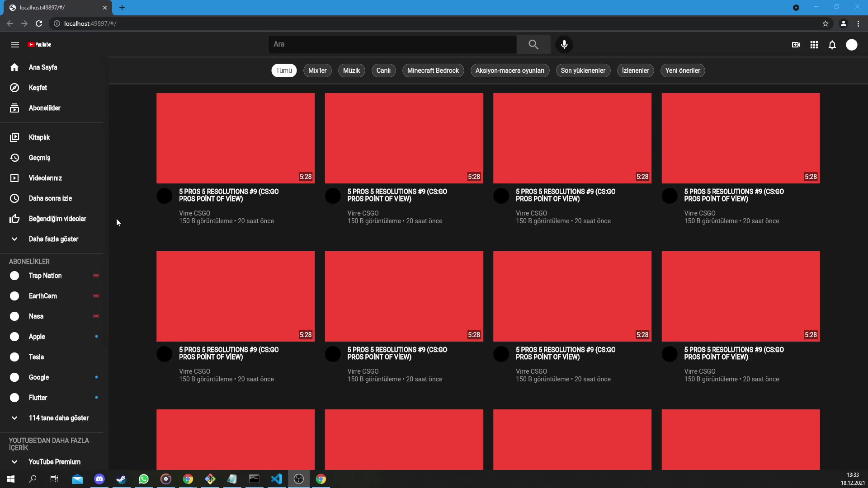The height and width of the screenshot is (488, 868).
Task: Switch to the Müzik filter chip
Action: coord(352,70)
